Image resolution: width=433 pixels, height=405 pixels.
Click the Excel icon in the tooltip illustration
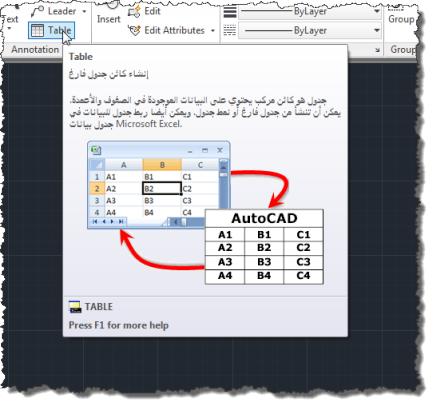[x=96, y=150]
